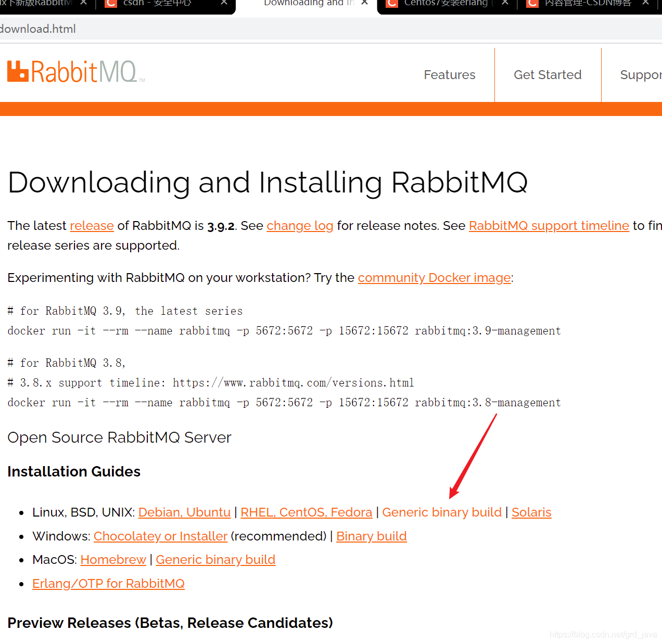Click the '# for RabbitMQ 3.9' comment line
The image size is (662, 644).
(125, 311)
